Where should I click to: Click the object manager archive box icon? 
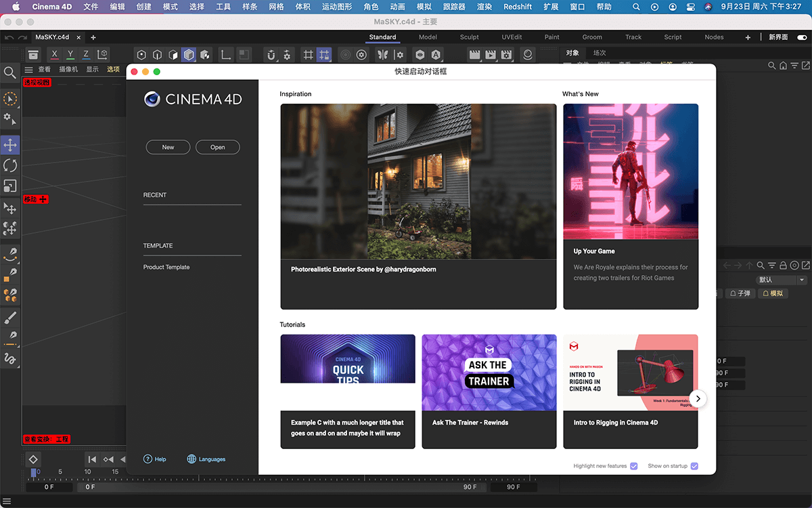point(33,55)
